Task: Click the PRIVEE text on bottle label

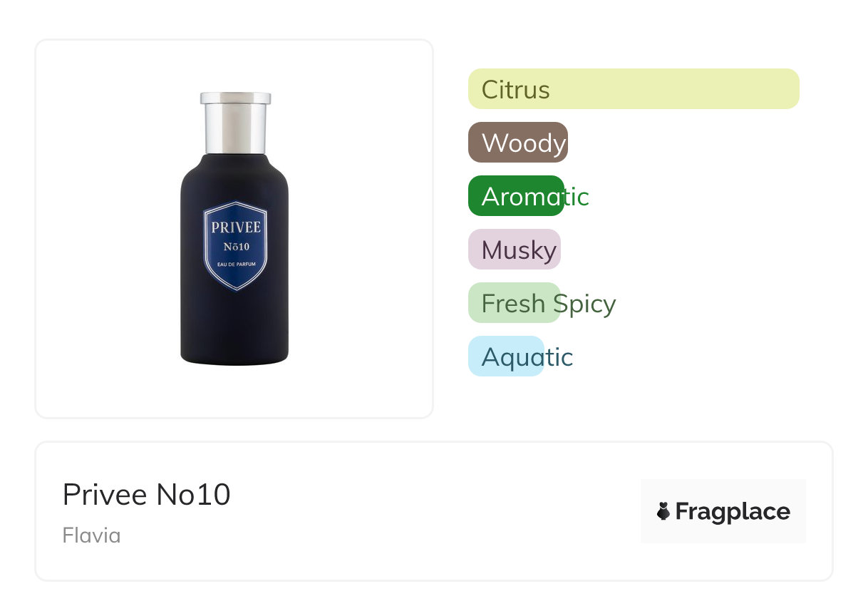Action: click(236, 228)
